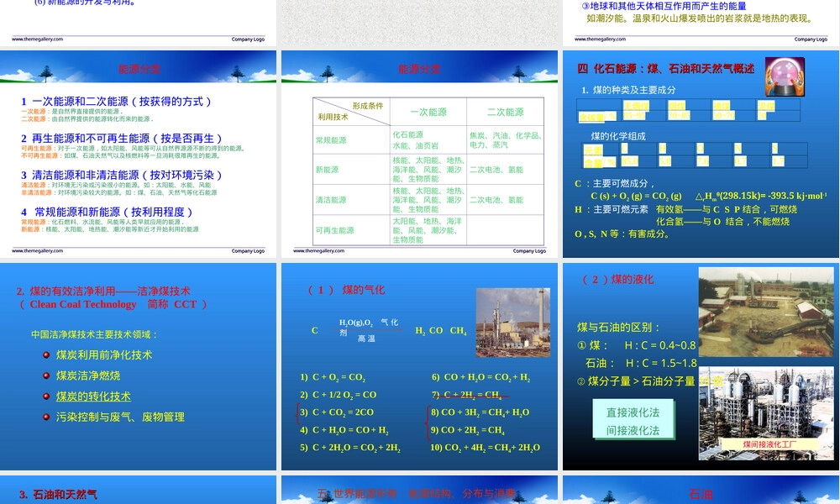Screen dimensions: 840x504
Task: Select the 五 世界能源形势 slide
Action: (419, 490)
